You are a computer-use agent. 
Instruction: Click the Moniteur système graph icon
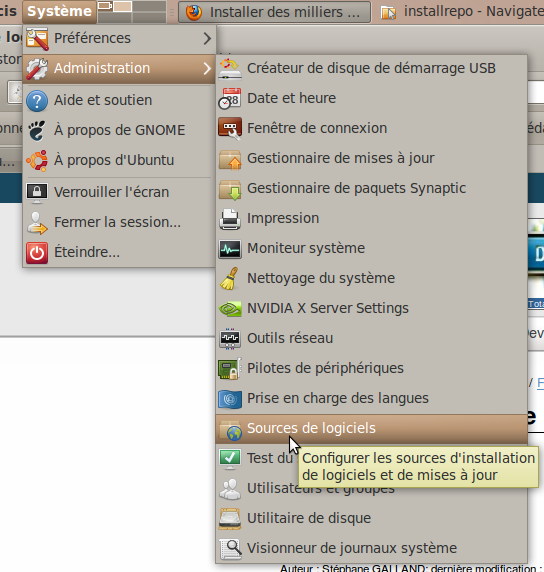[230, 249]
